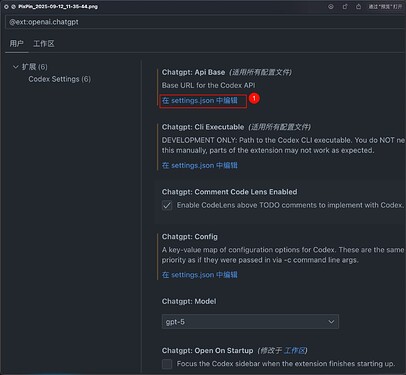Close the Quick Look preview window
Viewport: 406px width, 375px height.
[x=6, y=7]
